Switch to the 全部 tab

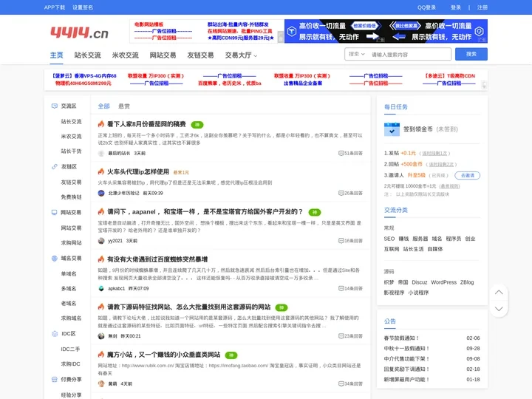(104, 106)
